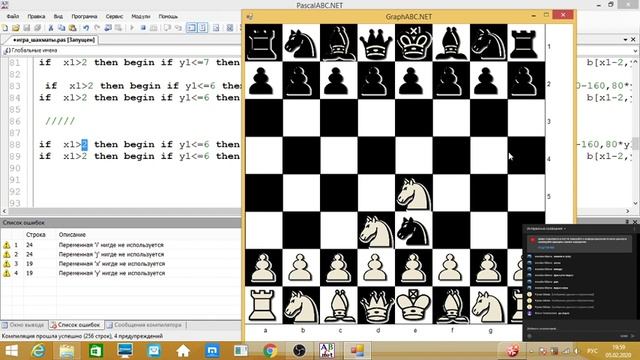
Task: Select warning row 3 about variable 'x'
Action: (121, 264)
